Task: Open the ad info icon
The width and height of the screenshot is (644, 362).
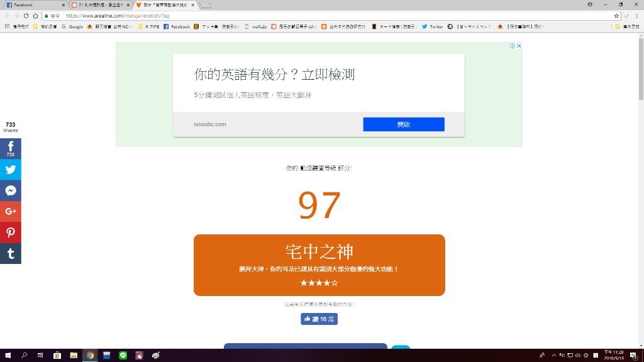Action: (512, 45)
